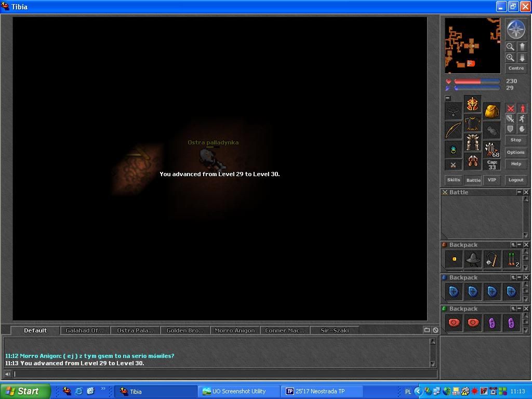Image resolution: width=532 pixels, height=399 pixels.
Task: Enable balanced fight mode
Action: click(510, 118)
